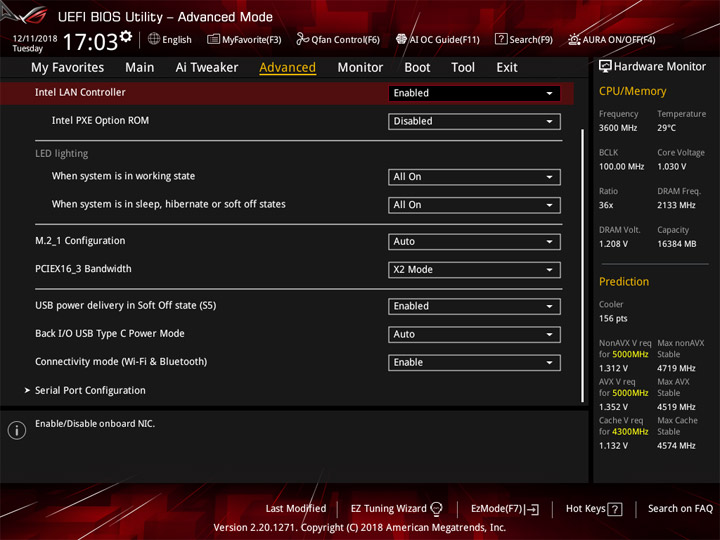Viewport: 720px width, 540px height.
Task: Click PCIEX16_3 Bandwidth label
Action: pyautogui.click(x=83, y=269)
